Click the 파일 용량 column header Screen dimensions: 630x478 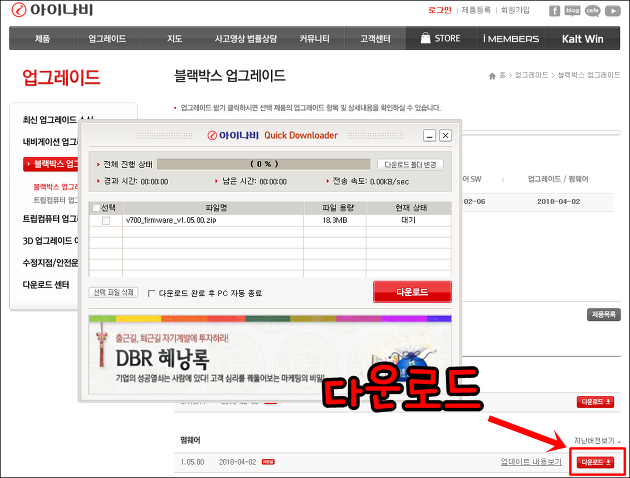(x=338, y=208)
